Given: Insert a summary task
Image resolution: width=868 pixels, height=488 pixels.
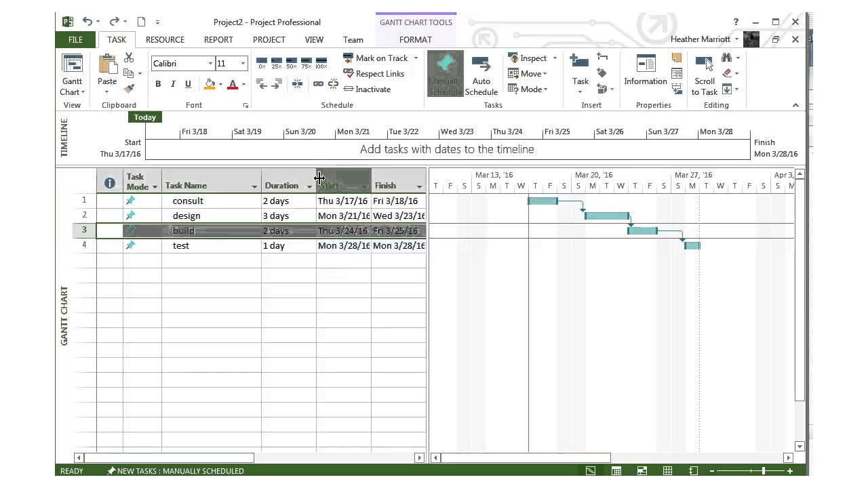Looking at the screenshot, I should pyautogui.click(x=602, y=58).
